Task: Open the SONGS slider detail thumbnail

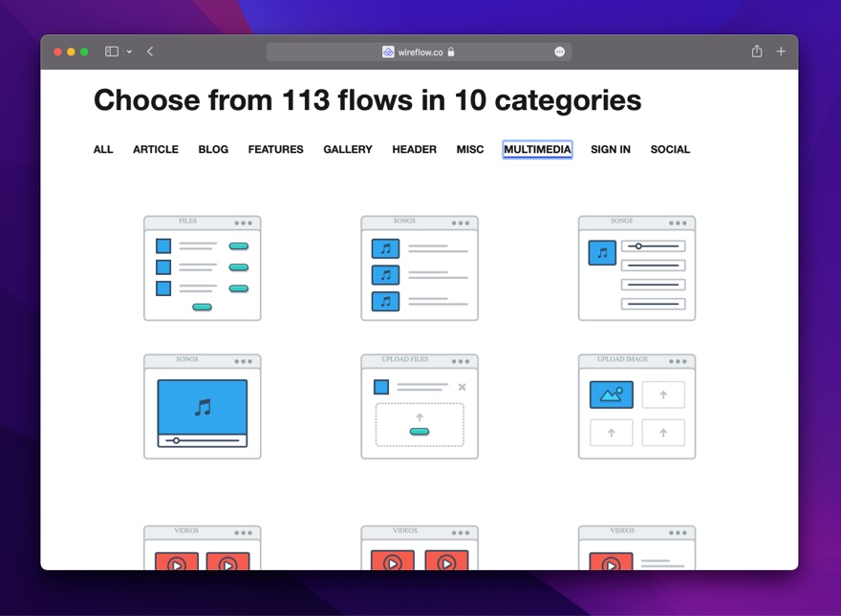Action: pos(636,268)
